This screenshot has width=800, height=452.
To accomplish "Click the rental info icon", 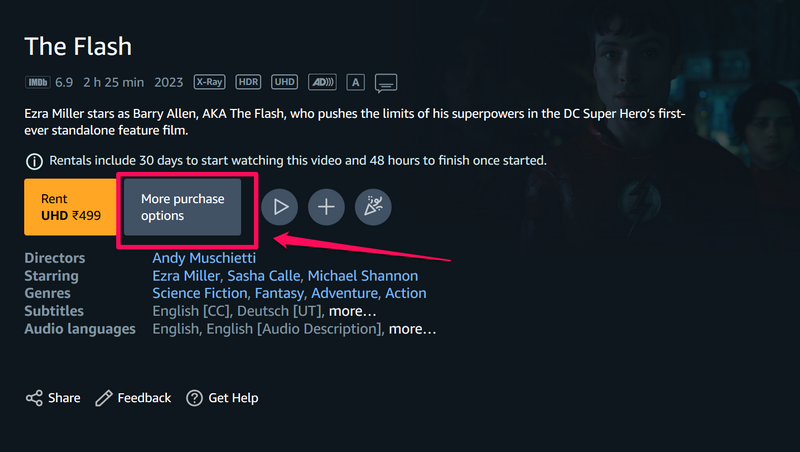I will 34,161.
